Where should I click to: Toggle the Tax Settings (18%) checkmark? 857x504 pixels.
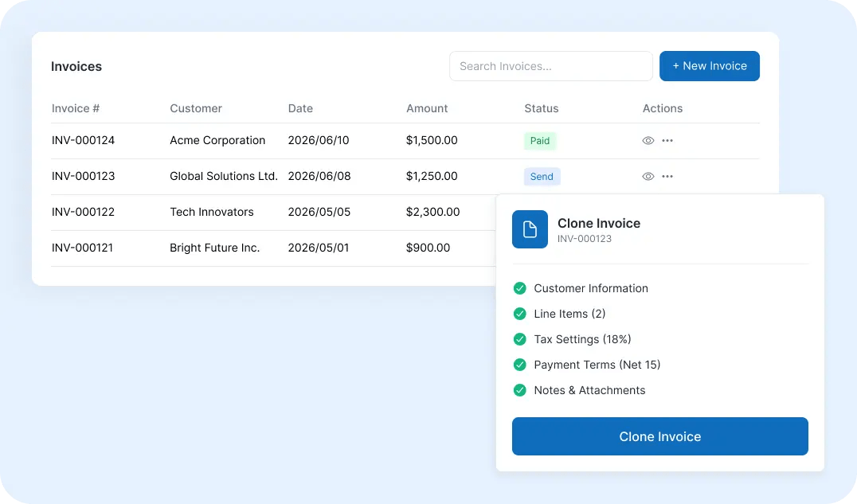520,339
